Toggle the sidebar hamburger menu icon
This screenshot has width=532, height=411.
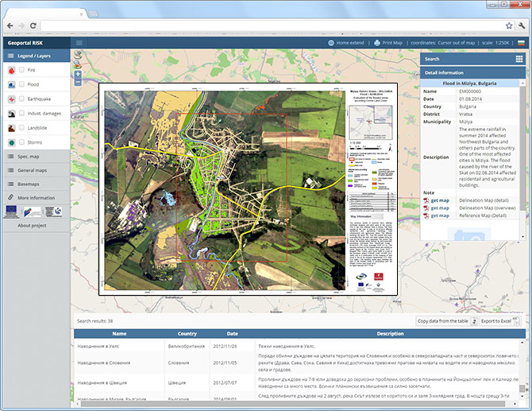tap(79, 43)
